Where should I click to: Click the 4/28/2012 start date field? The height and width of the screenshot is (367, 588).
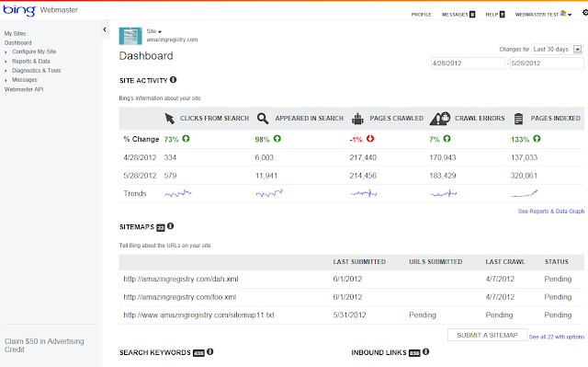(x=468, y=63)
